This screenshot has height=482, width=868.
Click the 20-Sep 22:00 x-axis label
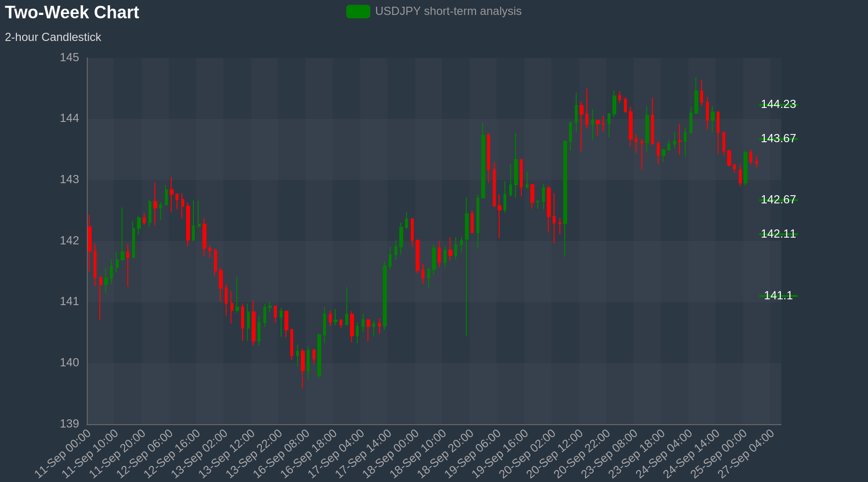(583, 454)
